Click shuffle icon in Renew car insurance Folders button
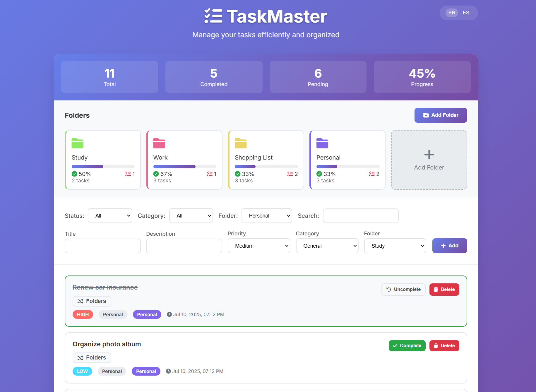536x392 pixels. click(80, 301)
